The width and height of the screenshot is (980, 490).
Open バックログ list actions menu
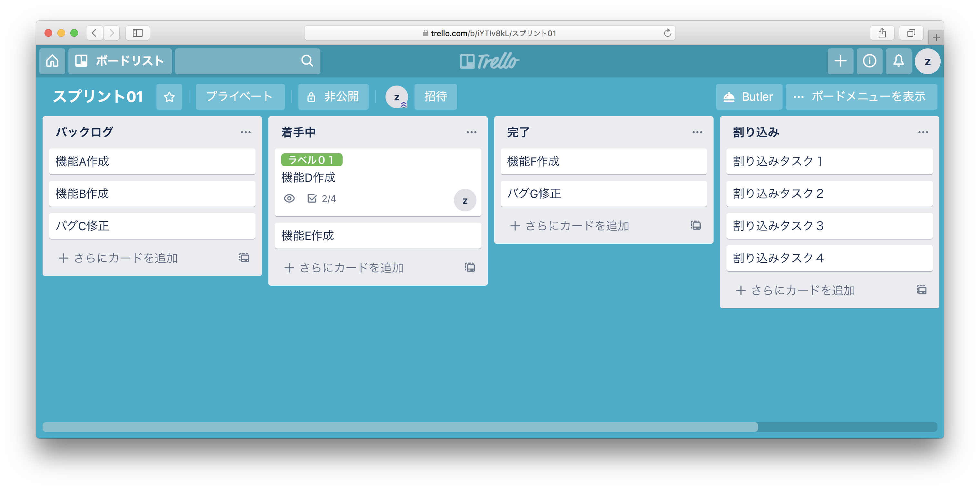[246, 132]
